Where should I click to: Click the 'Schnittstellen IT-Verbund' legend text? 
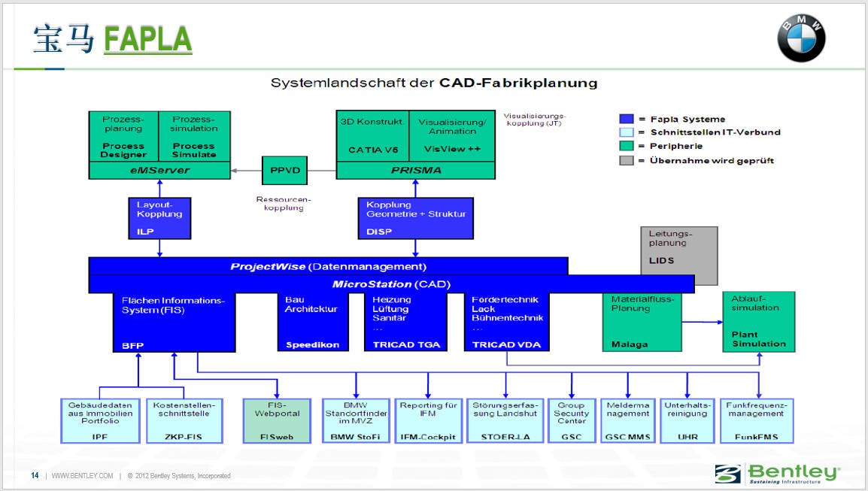(715, 132)
